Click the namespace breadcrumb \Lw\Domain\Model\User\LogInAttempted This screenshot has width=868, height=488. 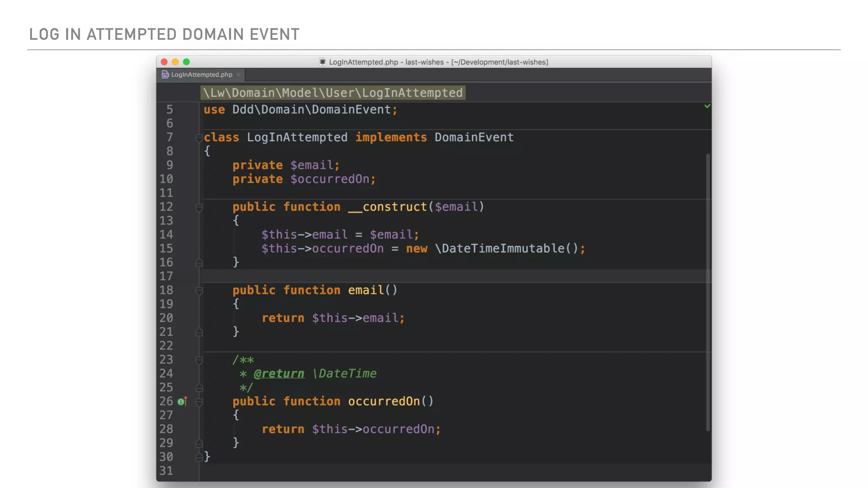pos(333,93)
